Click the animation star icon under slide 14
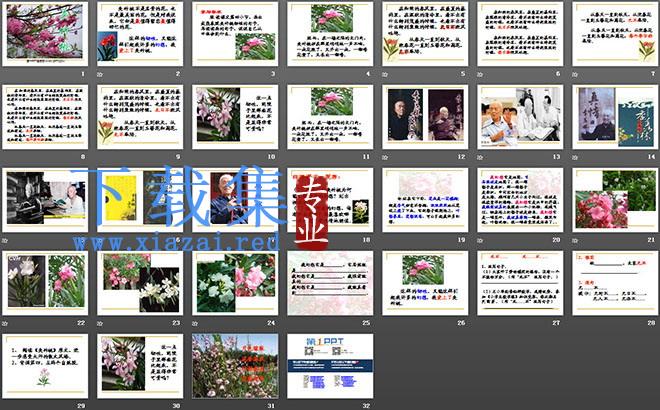Image resolution: width=660 pixels, height=410 pixels. pos(575,157)
